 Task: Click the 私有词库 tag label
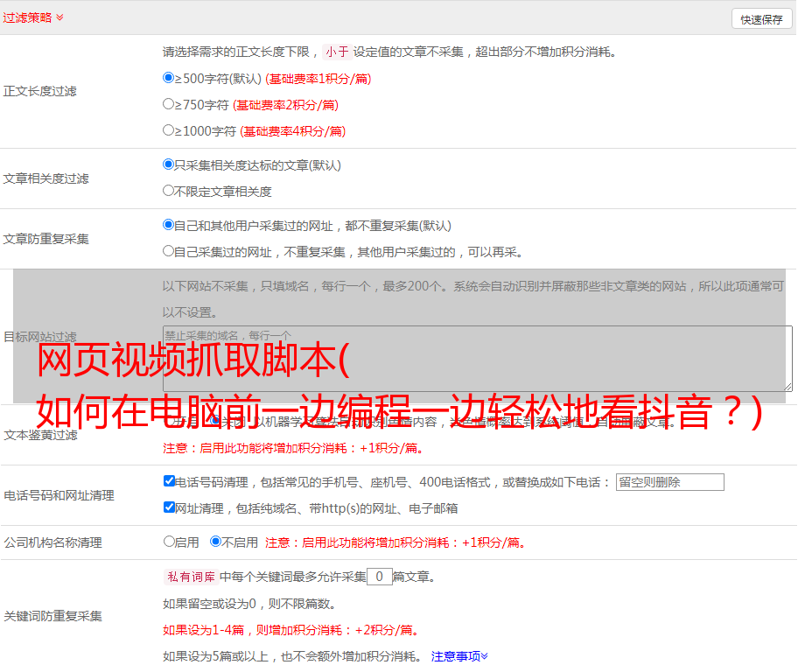[x=190, y=577]
